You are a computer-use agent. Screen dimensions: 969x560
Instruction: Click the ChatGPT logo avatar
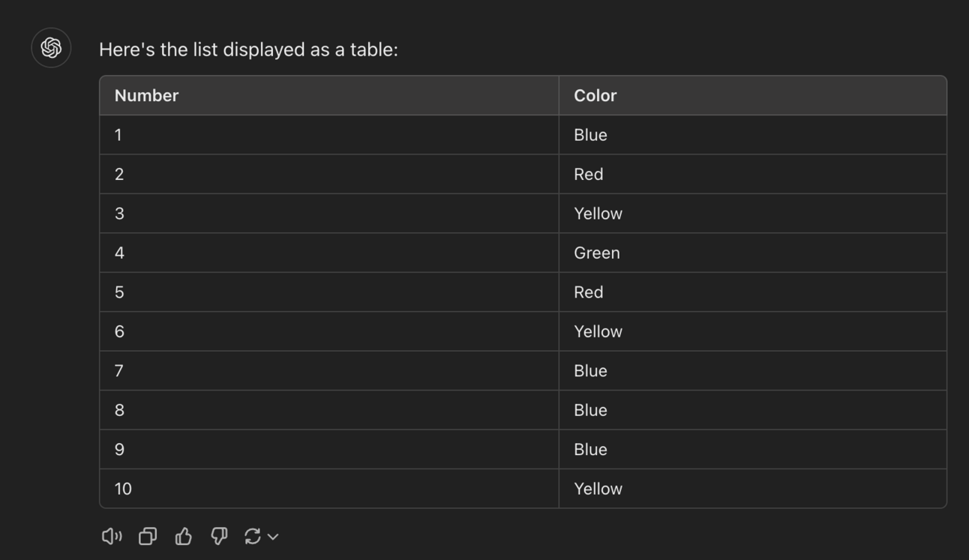click(51, 48)
